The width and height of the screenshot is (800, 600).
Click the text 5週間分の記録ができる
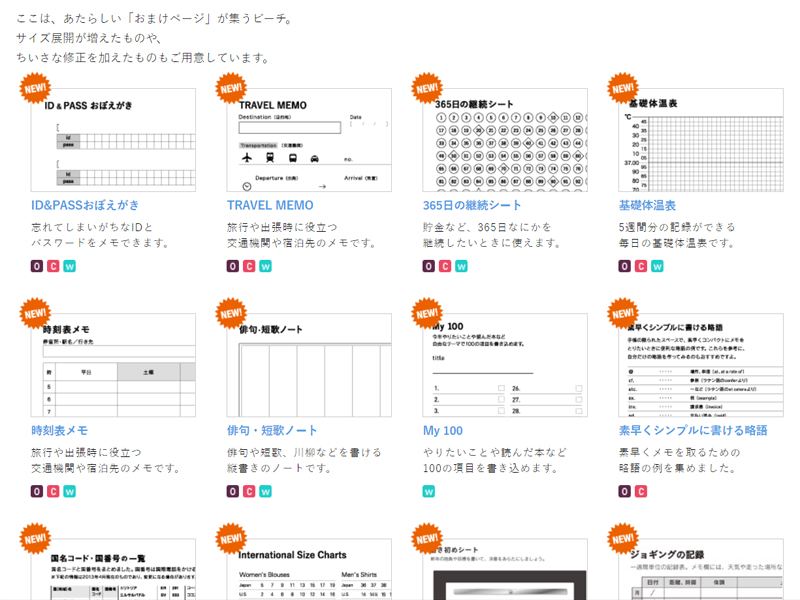click(677, 227)
